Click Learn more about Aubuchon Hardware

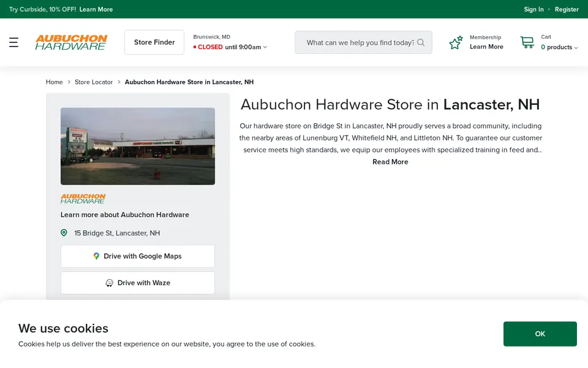click(x=125, y=215)
